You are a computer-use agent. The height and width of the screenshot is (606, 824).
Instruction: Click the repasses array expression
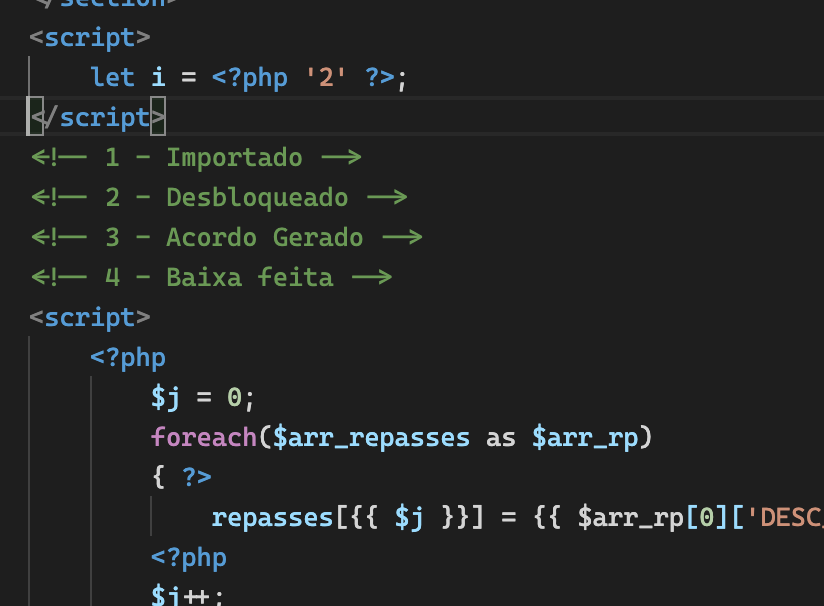click(268, 517)
